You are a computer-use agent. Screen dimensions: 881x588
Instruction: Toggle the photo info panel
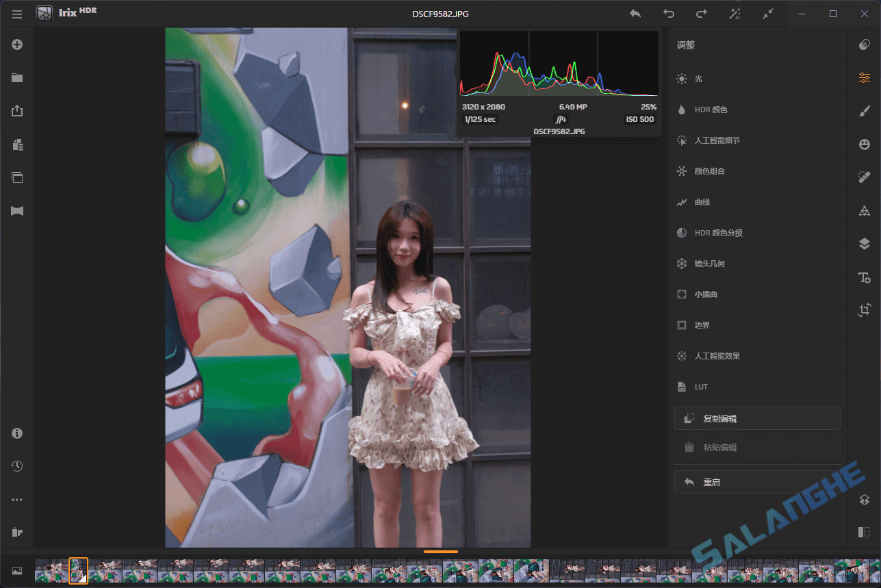click(x=17, y=433)
